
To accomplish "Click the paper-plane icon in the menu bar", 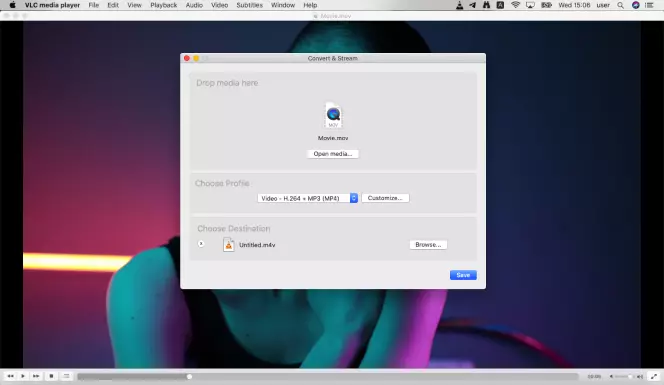I will (473, 5).
